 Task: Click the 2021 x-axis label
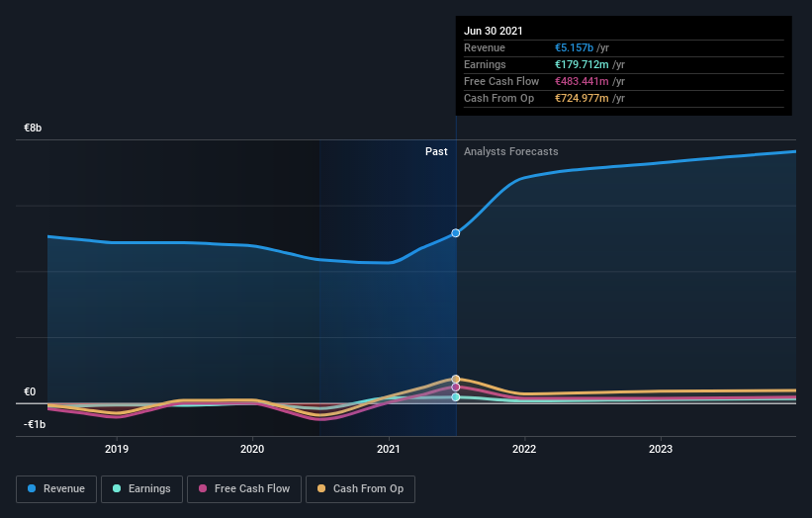coord(389,449)
